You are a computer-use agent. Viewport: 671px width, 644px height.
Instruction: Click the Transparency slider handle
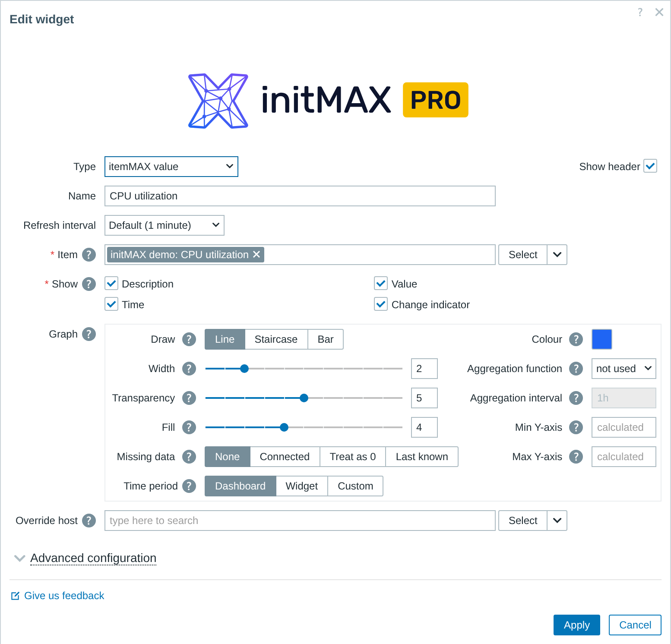[x=304, y=398]
